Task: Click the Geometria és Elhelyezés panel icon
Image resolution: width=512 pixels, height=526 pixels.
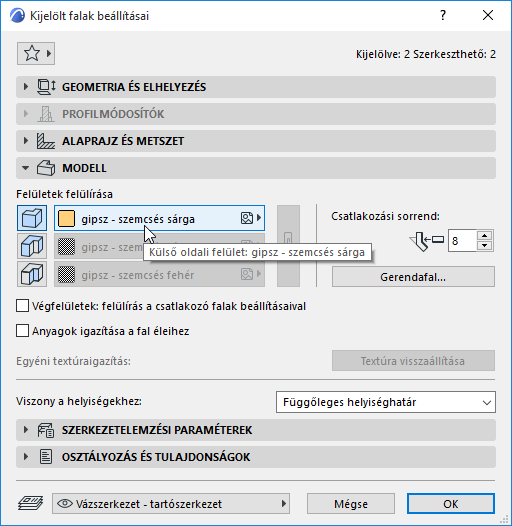Action: pos(46,87)
